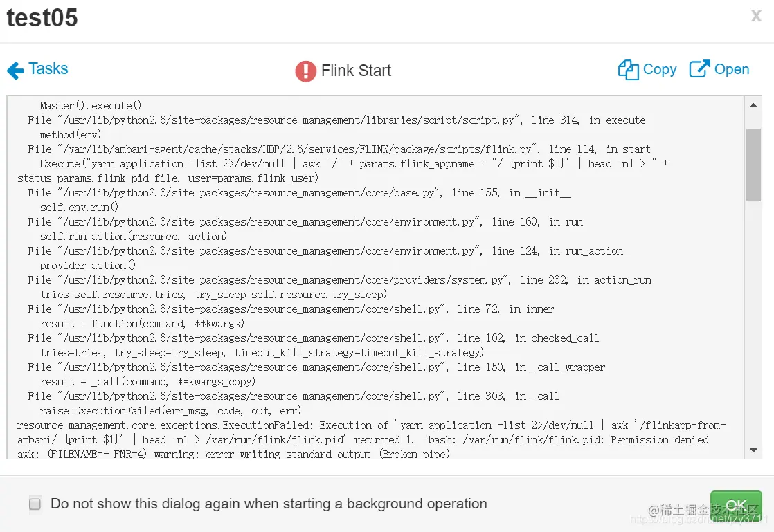Click the 'status_params.flink_pid_file' log line
The image size is (774, 532).
pos(168,178)
